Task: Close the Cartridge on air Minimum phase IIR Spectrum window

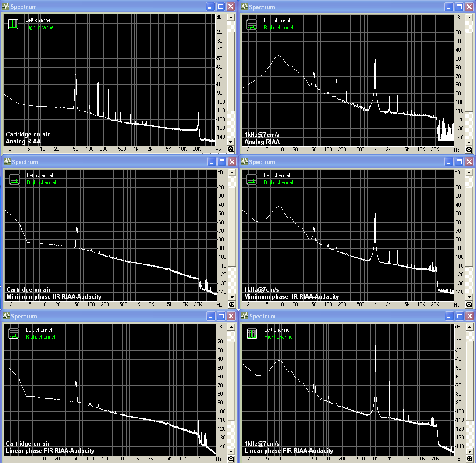Action: point(232,161)
